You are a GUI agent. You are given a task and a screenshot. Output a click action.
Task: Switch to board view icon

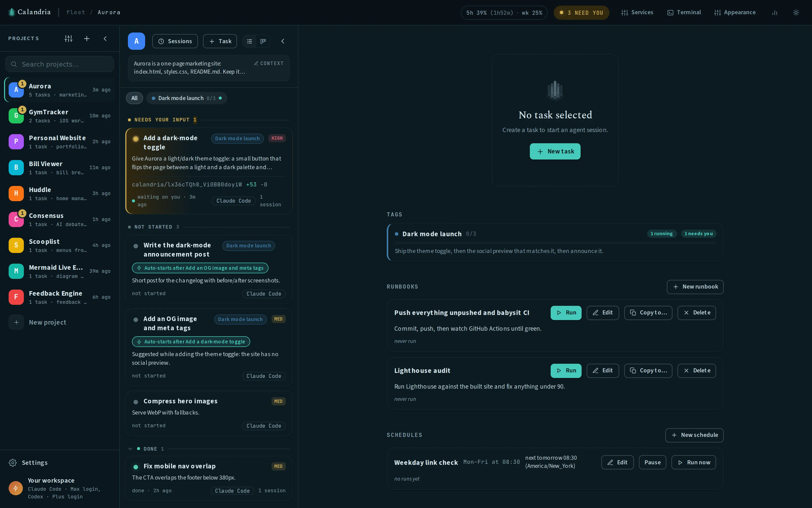[x=263, y=41]
